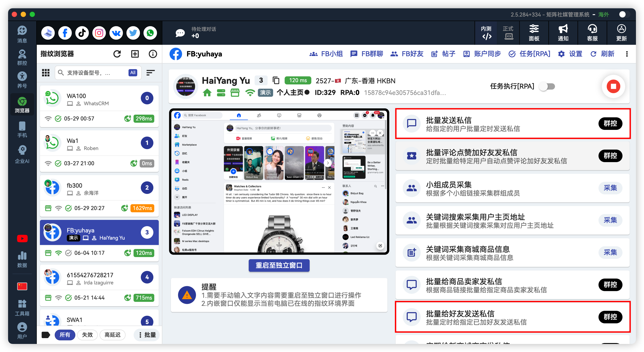Click the pending conversations chat bubble icon
This screenshot has width=644, height=352.
180,33
